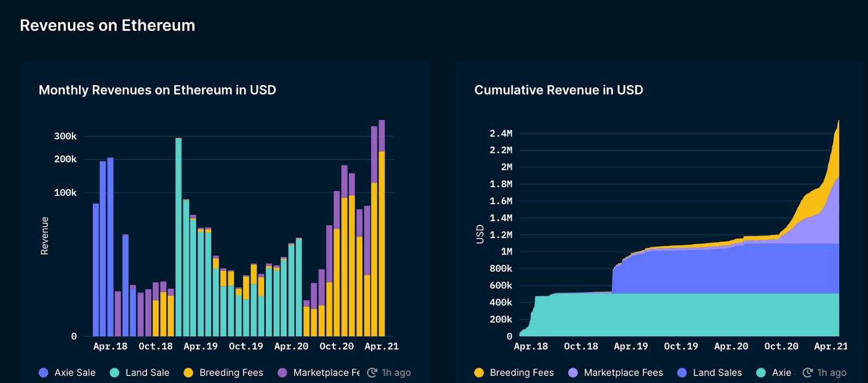Image resolution: width=868 pixels, height=383 pixels.
Task: Click the 100k y-axis label on the monthly chart
Action: coord(65,193)
